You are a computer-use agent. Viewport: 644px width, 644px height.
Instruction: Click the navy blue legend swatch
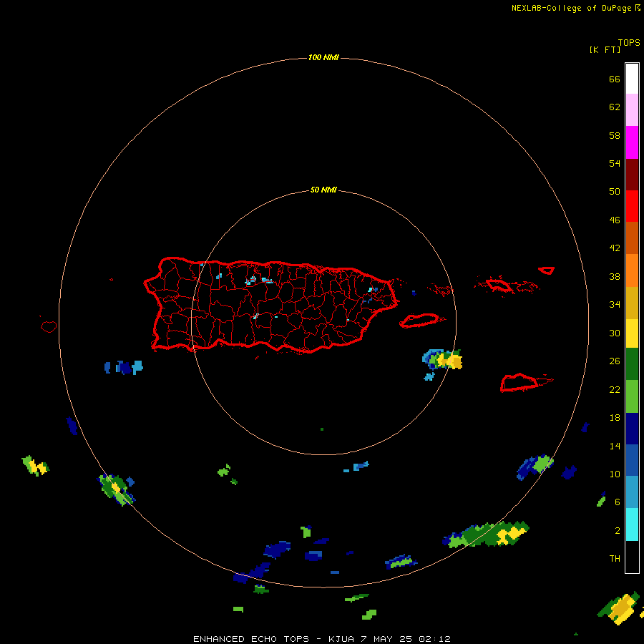pyautogui.click(x=632, y=429)
